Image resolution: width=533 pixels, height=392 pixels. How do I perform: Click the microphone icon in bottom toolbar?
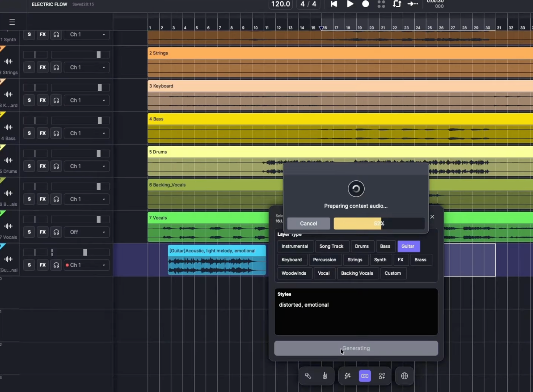308,376
